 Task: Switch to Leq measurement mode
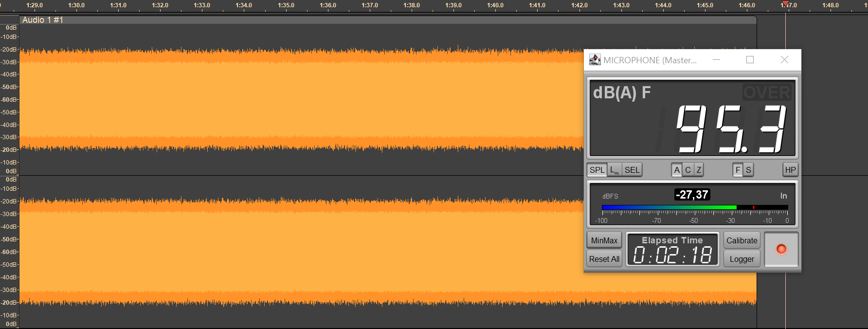615,170
